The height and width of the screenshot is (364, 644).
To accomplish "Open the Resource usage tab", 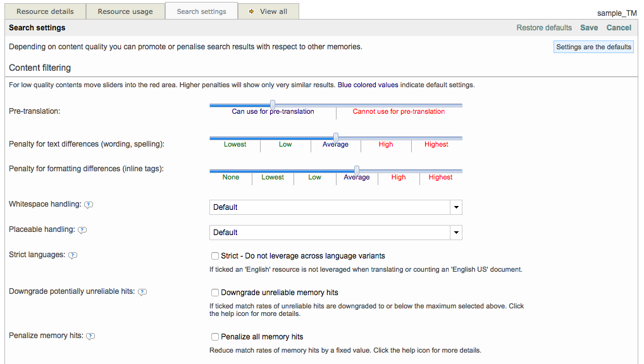I will pos(125,11).
